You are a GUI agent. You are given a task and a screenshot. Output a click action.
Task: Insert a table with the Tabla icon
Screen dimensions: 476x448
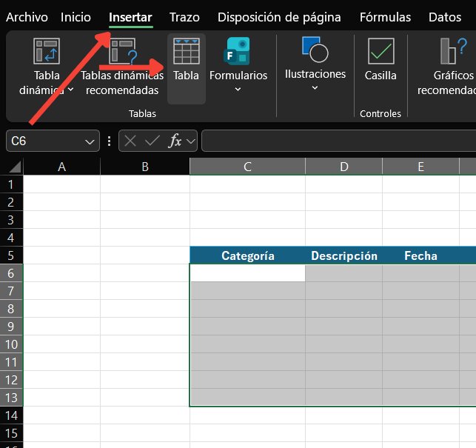(x=187, y=51)
